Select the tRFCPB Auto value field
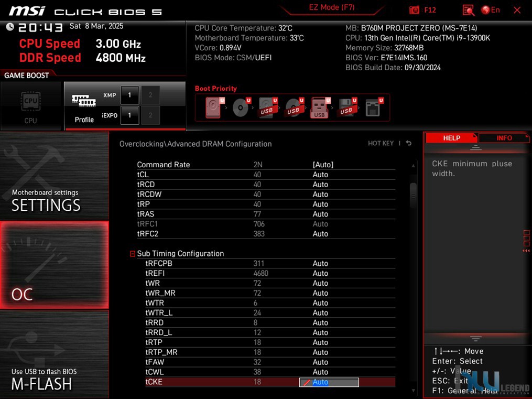This screenshot has width=532, height=399. (320, 263)
